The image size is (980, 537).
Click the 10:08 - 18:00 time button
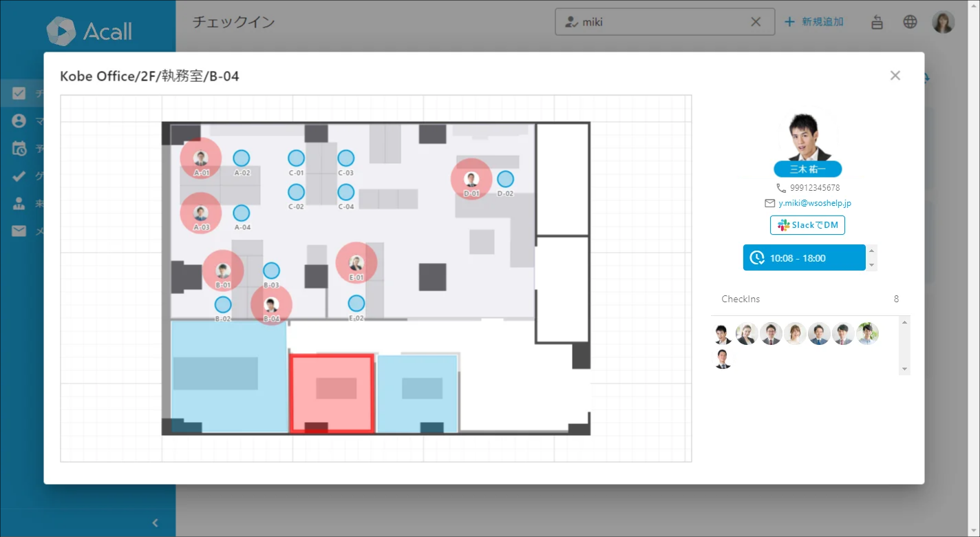point(804,258)
